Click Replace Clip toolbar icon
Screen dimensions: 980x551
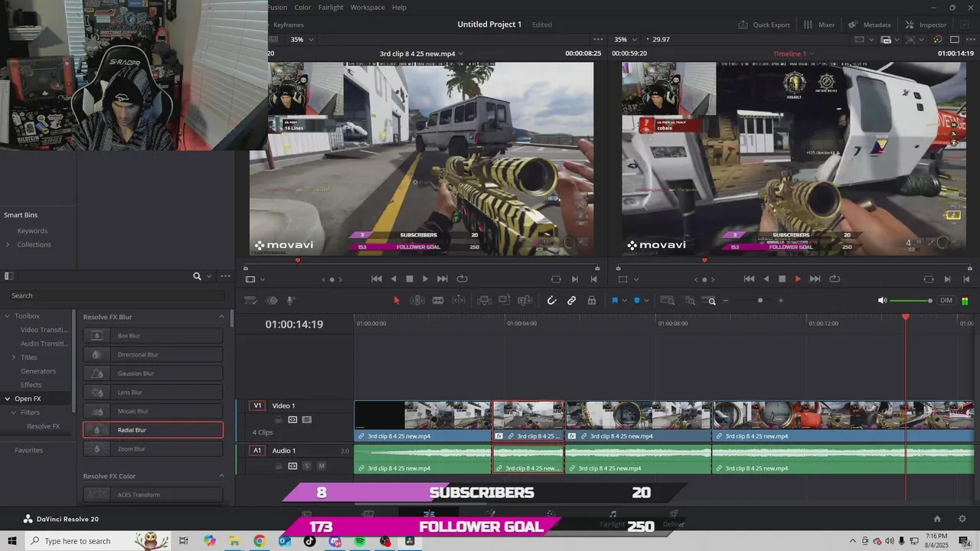click(x=524, y=301)
